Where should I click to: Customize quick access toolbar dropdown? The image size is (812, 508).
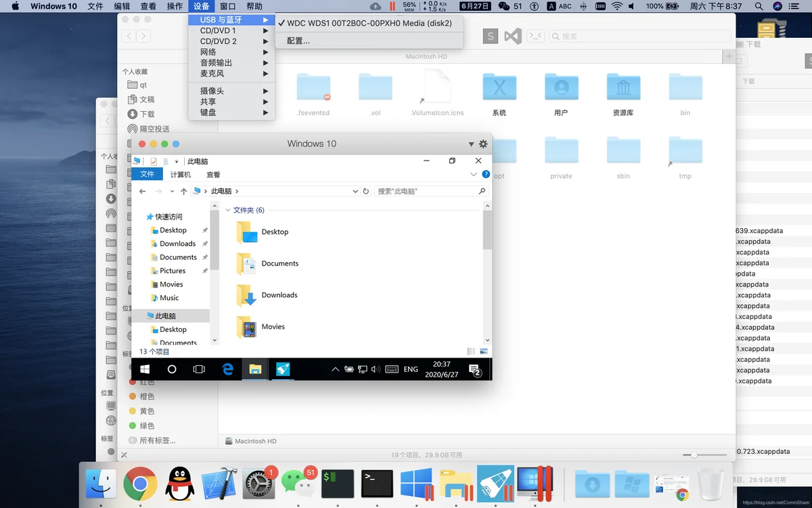coord(177,161)
